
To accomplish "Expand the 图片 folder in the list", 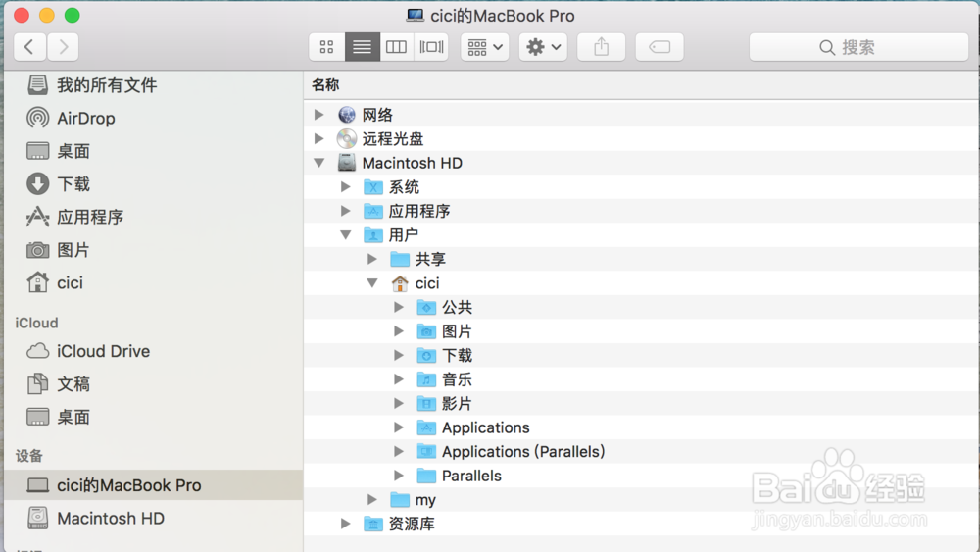I will (x=399, y=330).
